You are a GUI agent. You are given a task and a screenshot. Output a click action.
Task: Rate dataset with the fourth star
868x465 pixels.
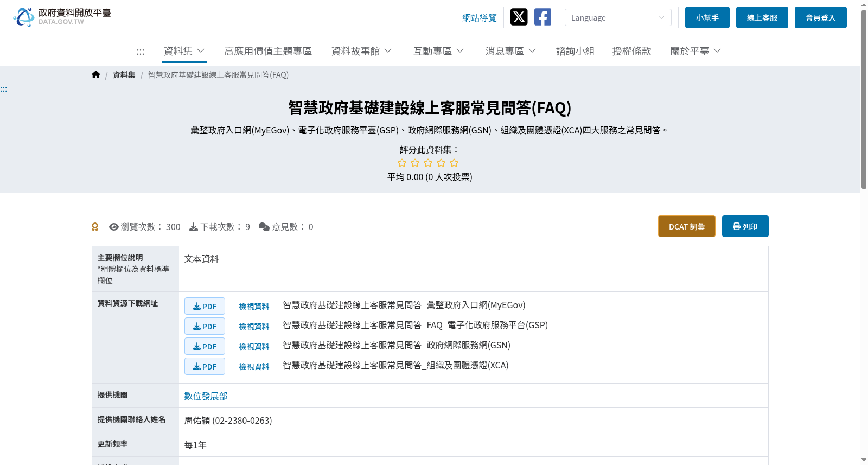pos(441,163)
